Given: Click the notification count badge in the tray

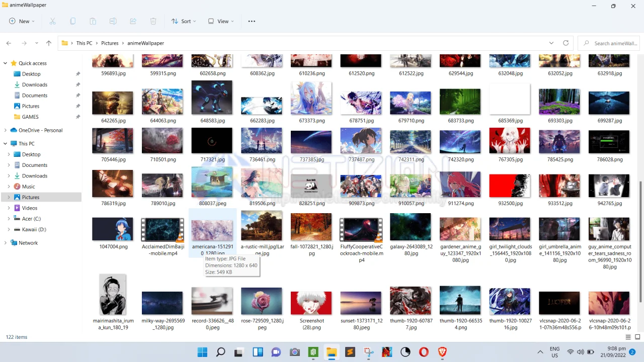Looking at the screenshot, I should click(632, 352).
